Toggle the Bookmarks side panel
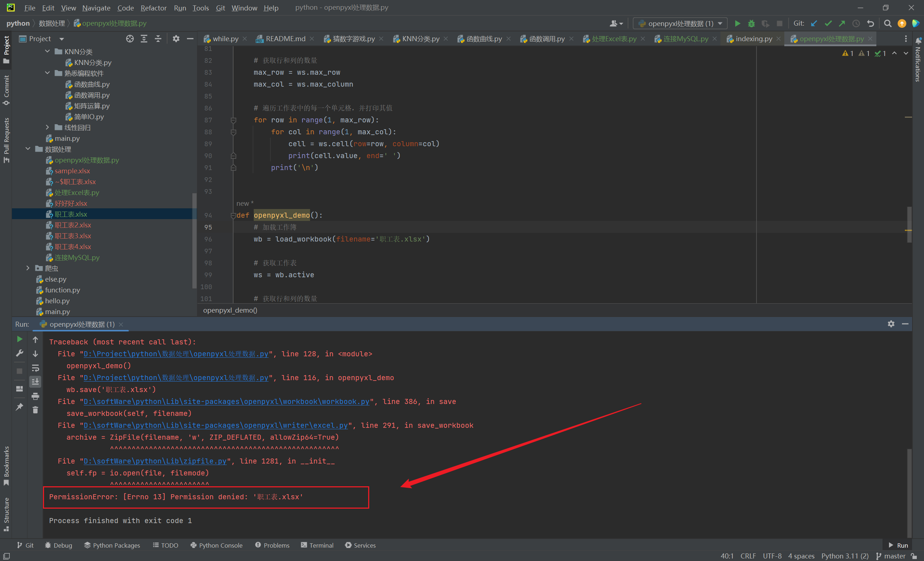Image resolution: width=924 pixels, height=561 pixels. [x=6, y=466]
